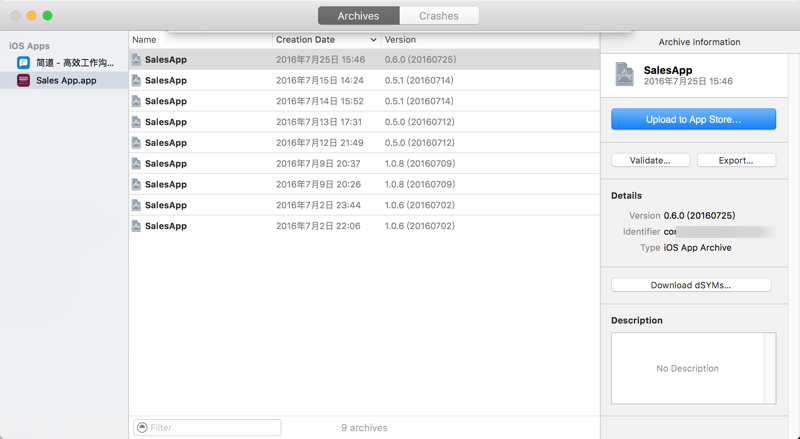
Task: Click archive icon for July 14 15:52 row
Action: (136, 101)
